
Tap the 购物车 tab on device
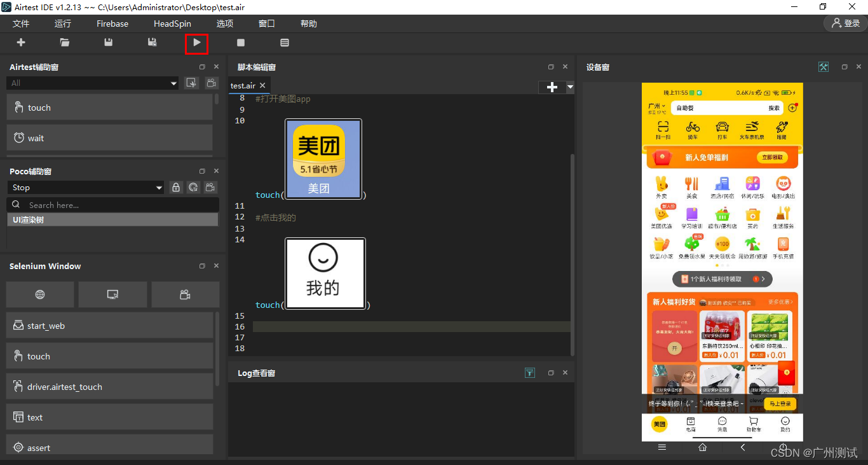(754, 424)
